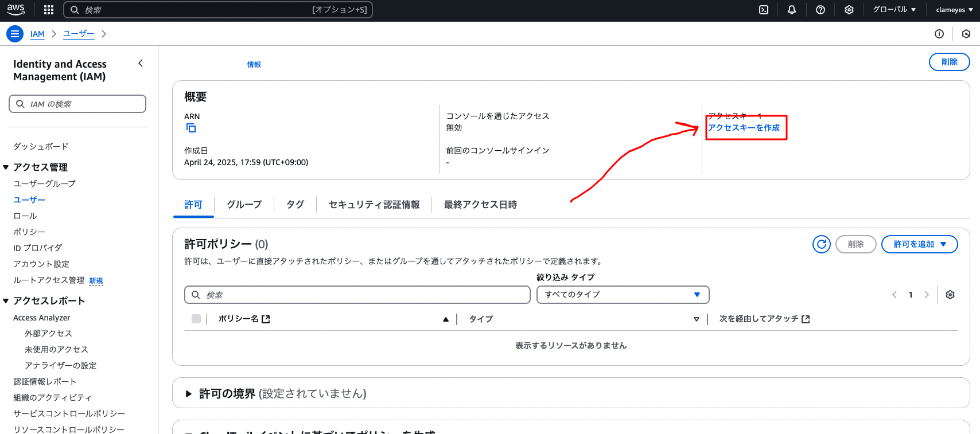Collapse the IAM sidebar with arrow

[141, 63]
